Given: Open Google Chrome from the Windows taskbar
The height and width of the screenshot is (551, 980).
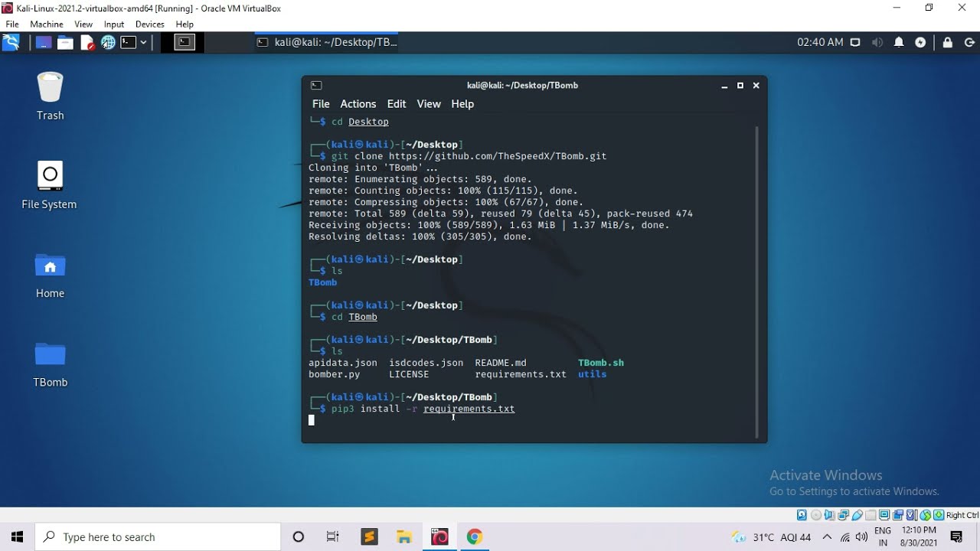Looking at the screenshot, I should click(x=474, y=537).
